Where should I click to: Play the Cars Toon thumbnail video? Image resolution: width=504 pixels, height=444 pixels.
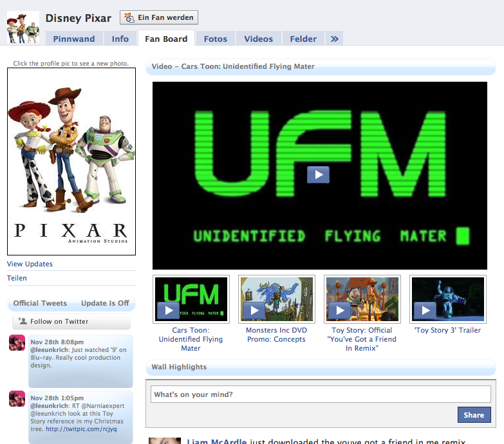point(169,311)
